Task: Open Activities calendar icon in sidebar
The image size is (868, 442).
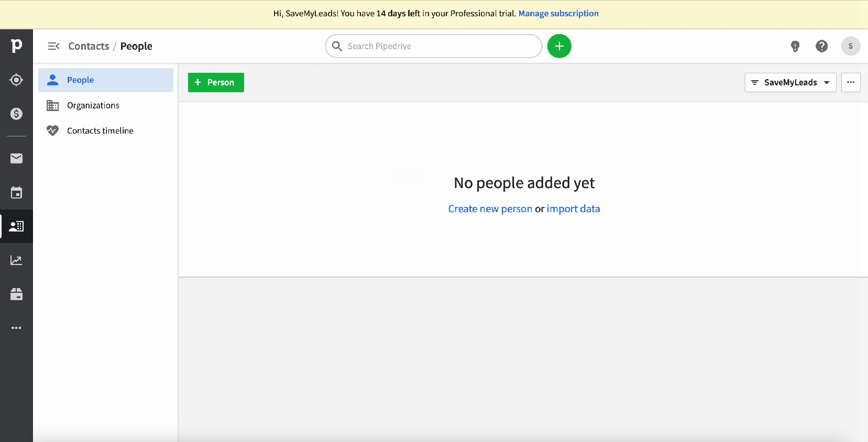Action: pos(16,193)
